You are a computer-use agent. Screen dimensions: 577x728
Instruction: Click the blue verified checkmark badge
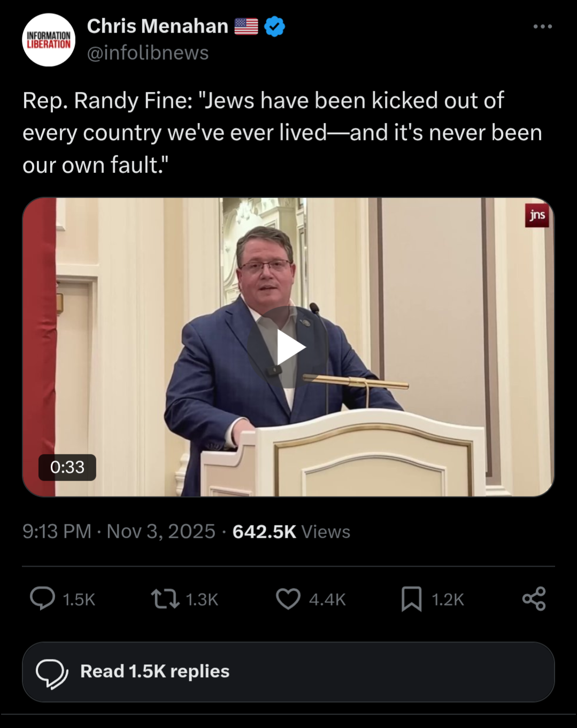coord(275,26)
